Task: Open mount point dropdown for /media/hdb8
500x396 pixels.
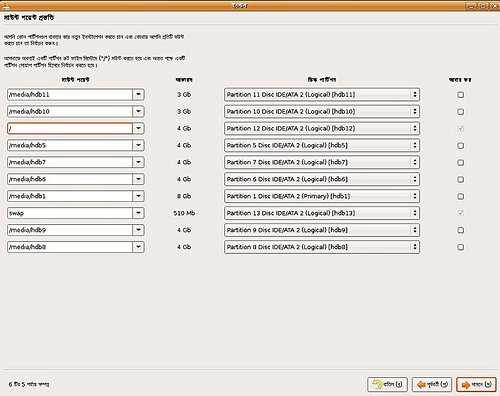Action: 138,247
